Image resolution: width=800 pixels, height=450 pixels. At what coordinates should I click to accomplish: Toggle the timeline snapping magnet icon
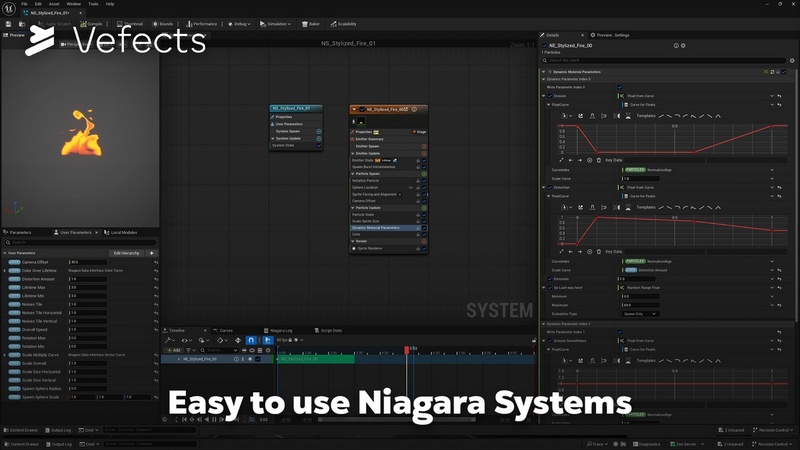(252, 340)
